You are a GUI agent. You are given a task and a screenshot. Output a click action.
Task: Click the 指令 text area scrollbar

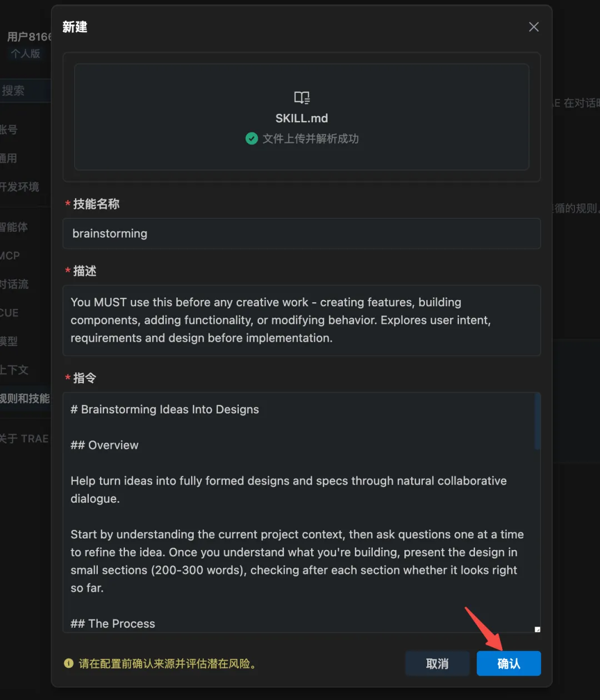click(537, 422)
